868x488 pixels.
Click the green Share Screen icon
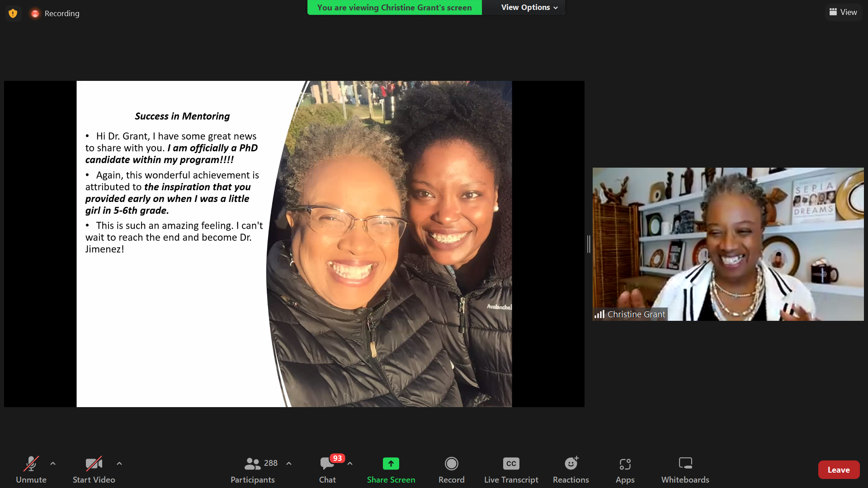click(x=391, y=464)
